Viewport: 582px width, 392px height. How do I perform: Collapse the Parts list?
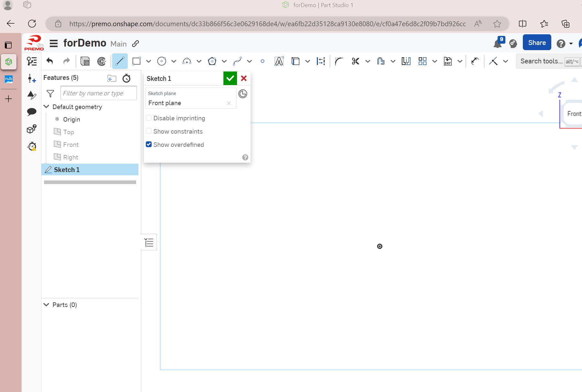47,305
